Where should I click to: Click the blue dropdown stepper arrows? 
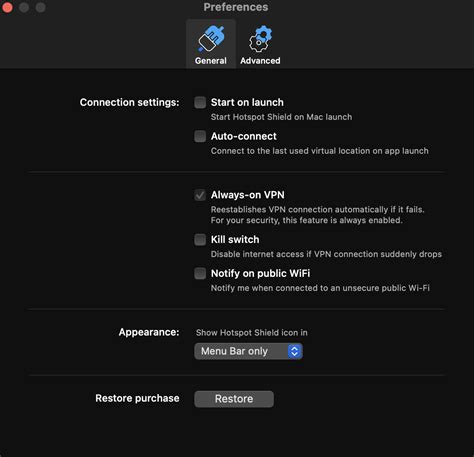click(x=295, y=351)
